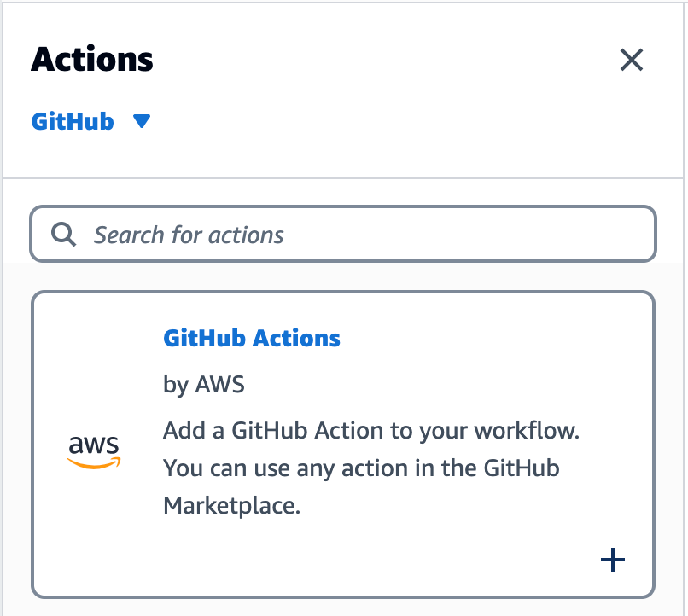Dismiss the Actions panel with the close icon
688x616 pixels.
pyautogui.click(x=632, y=61)
